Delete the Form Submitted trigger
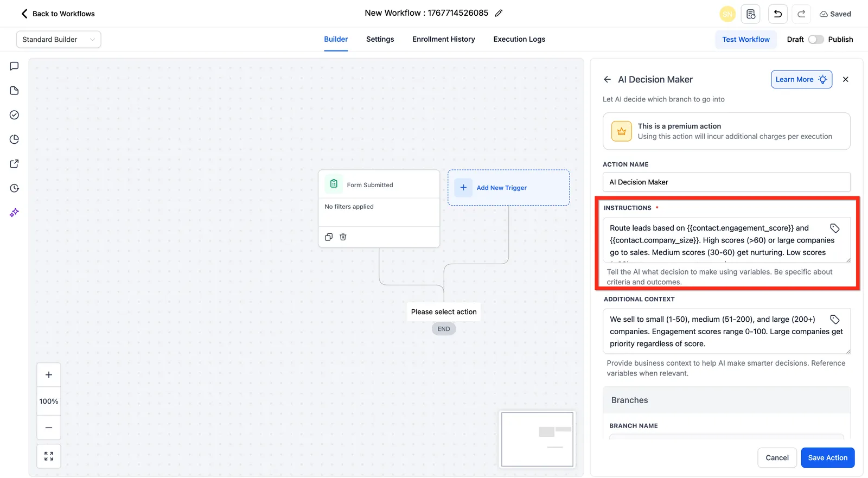The image size is (868, 478). click(343, 237)
